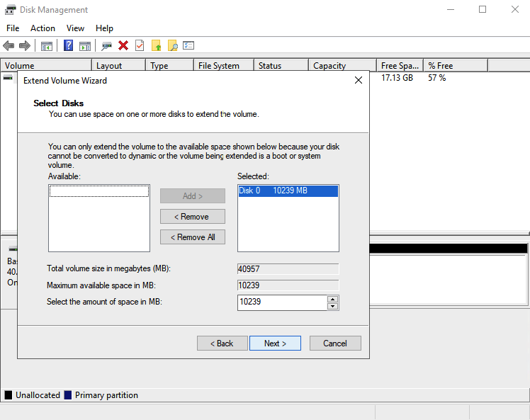Click the < Remove button

(x=193, y=217)
